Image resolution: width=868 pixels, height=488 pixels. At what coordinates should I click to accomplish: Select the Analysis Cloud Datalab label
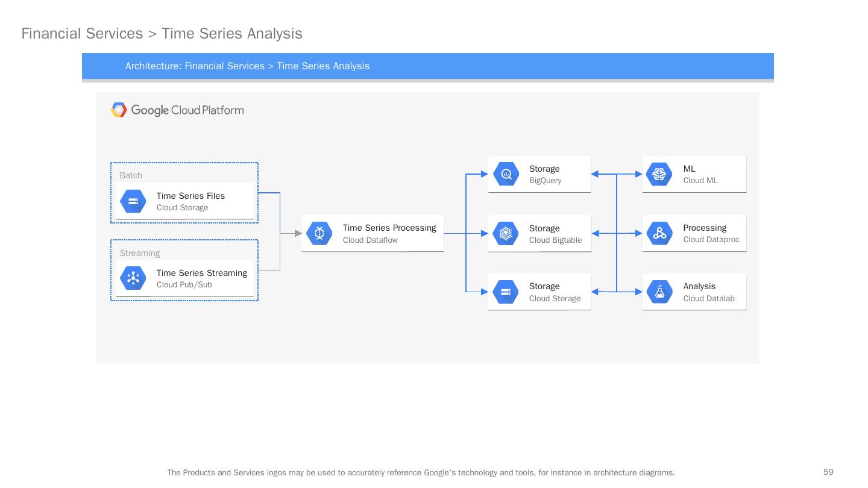click(699, 286)
